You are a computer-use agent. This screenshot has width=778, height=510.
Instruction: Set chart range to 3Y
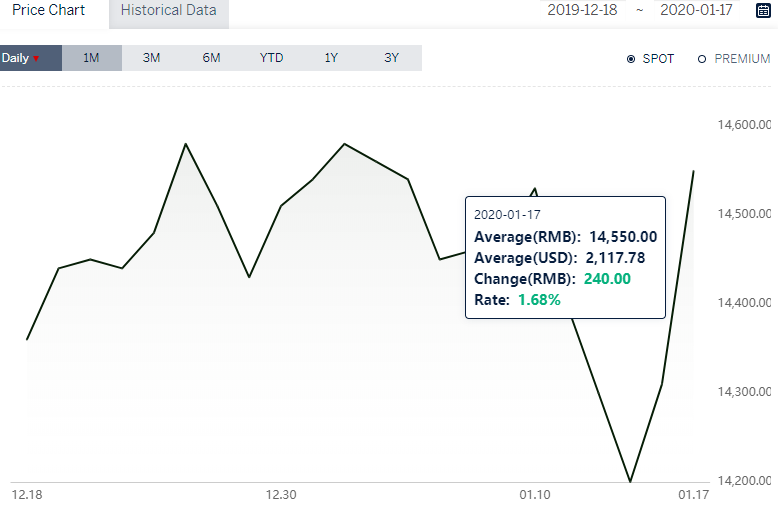tap(391, 58)
